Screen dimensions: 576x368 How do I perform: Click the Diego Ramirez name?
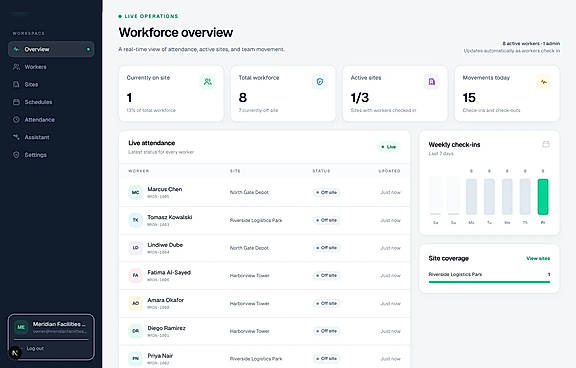[x=166, y=328]
